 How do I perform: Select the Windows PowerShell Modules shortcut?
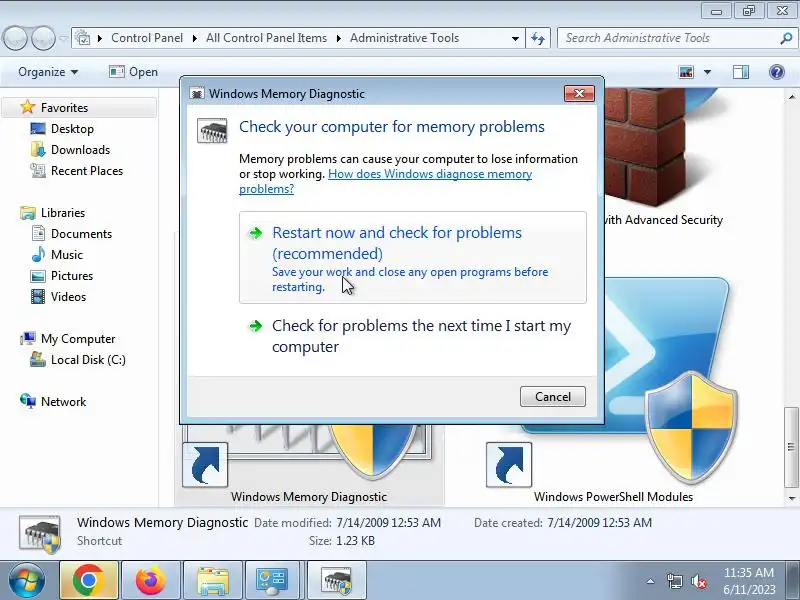[613, 496]
